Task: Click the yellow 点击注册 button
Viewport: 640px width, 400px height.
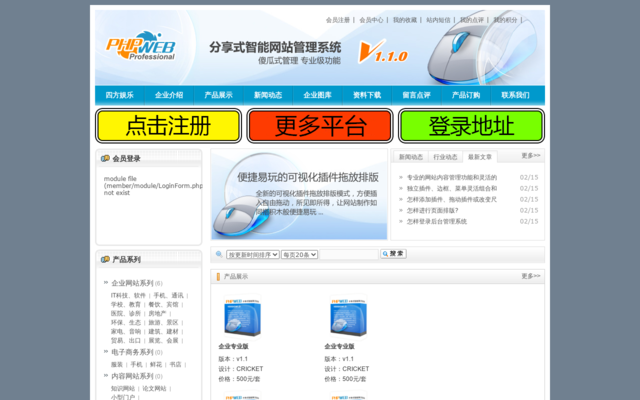Action: pyautogui.click(x=169, y=126)
